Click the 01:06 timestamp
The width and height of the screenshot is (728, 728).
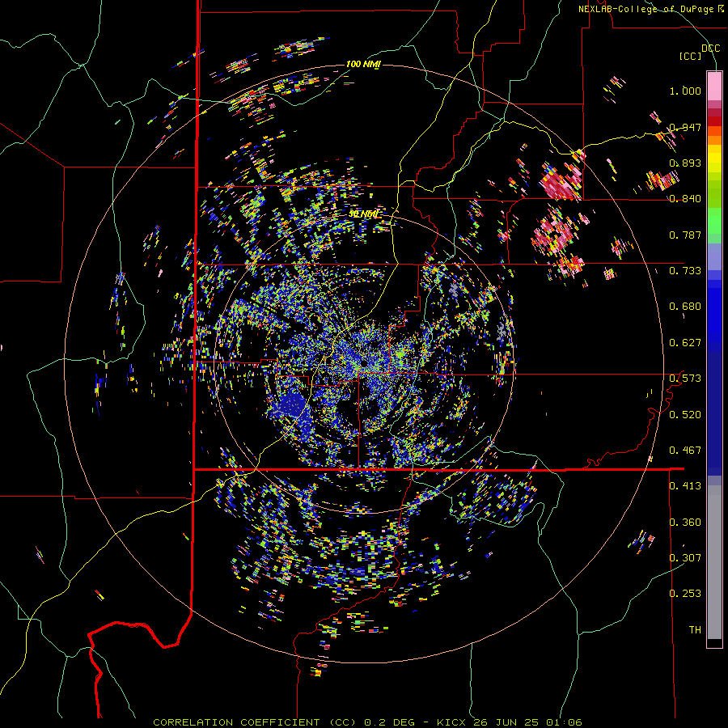coord(563,722)
